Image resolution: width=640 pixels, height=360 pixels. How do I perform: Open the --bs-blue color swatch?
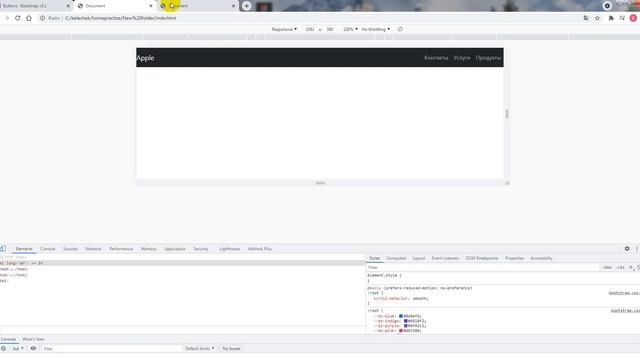click(401, 316)
